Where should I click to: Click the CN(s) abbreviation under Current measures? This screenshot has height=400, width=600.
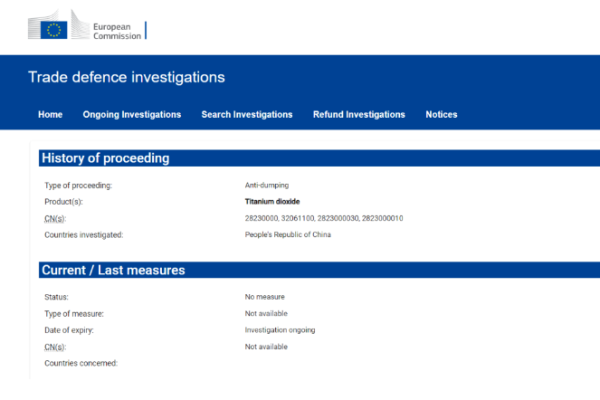(55, 347)
